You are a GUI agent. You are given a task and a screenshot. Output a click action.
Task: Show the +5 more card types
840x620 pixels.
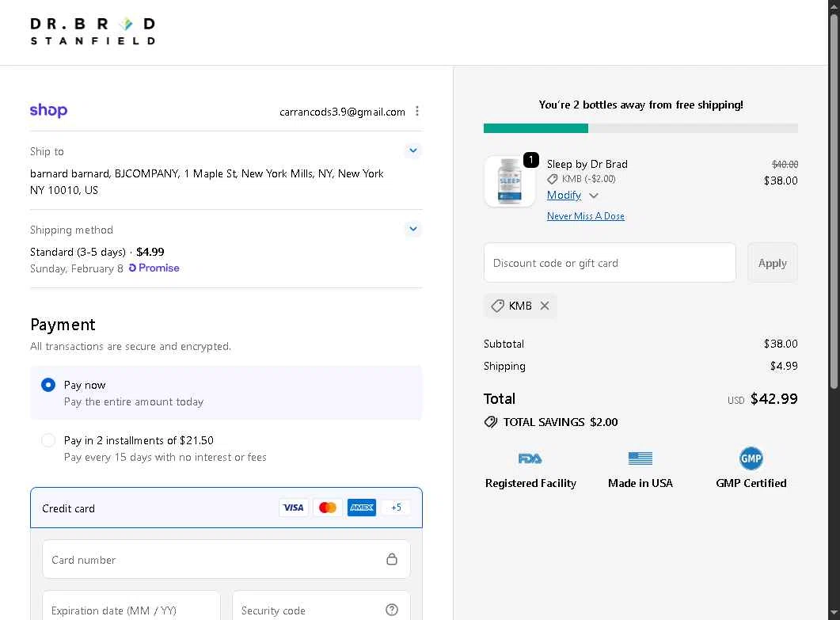pyautogui.click(x=396, y=508)
